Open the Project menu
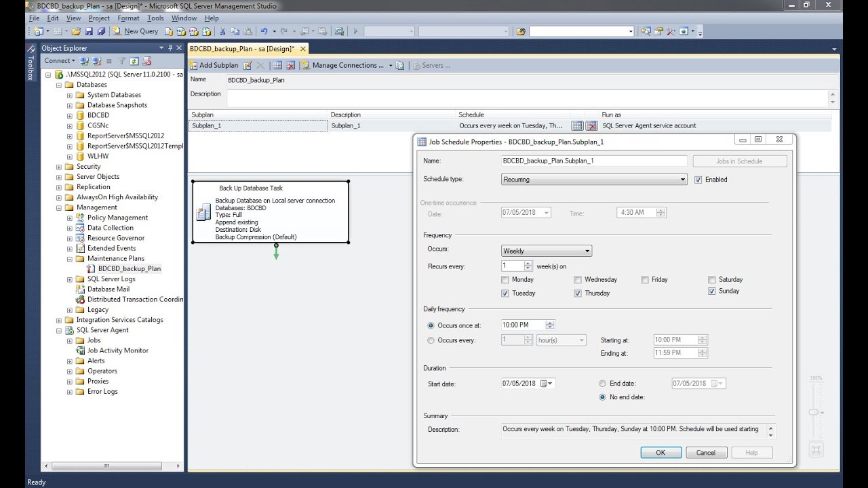The image size is (868, 488). click(x=99, y=18)
